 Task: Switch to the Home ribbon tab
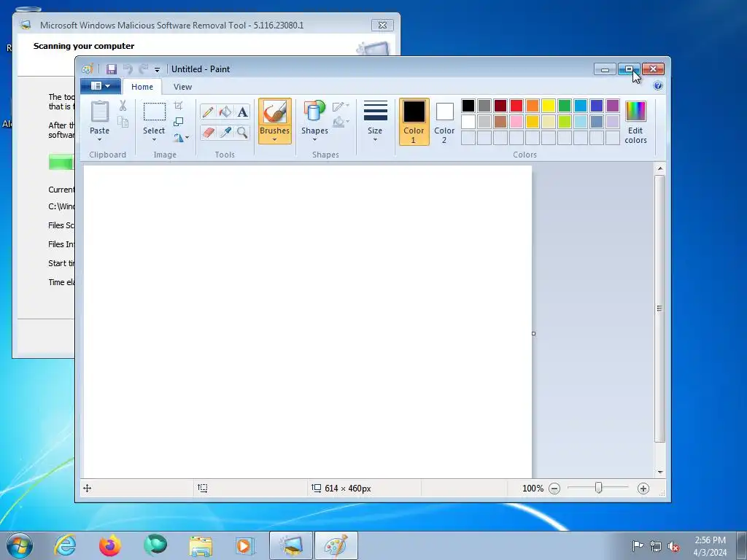tap(142, 87)
